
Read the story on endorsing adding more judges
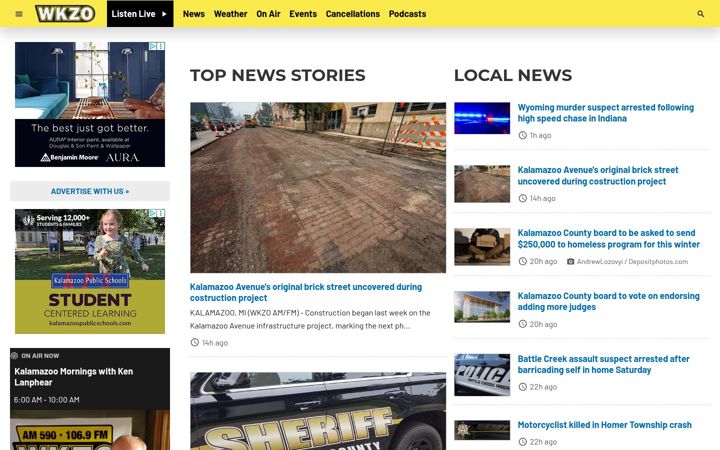point(608,301)
